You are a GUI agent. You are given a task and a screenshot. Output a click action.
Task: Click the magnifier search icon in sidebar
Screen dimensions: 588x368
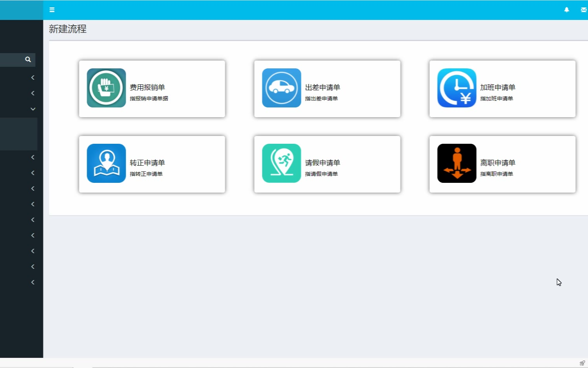point(28,60)
